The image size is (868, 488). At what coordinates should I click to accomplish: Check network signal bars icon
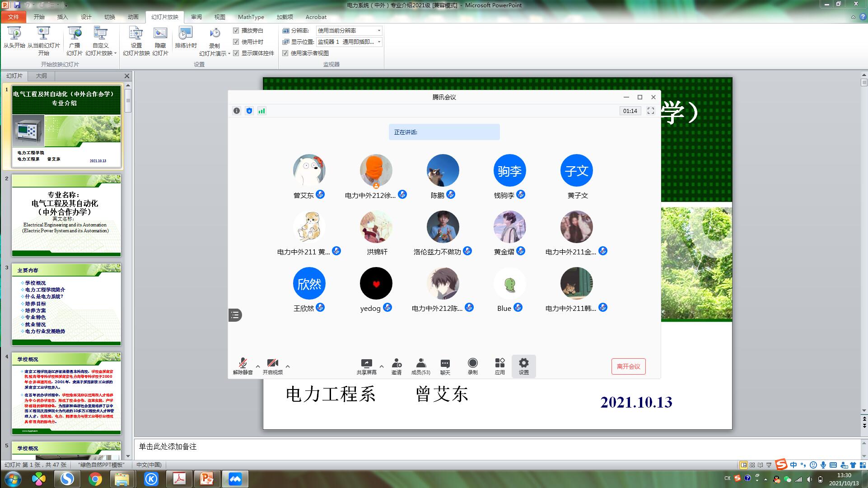(x=261, y=111)
